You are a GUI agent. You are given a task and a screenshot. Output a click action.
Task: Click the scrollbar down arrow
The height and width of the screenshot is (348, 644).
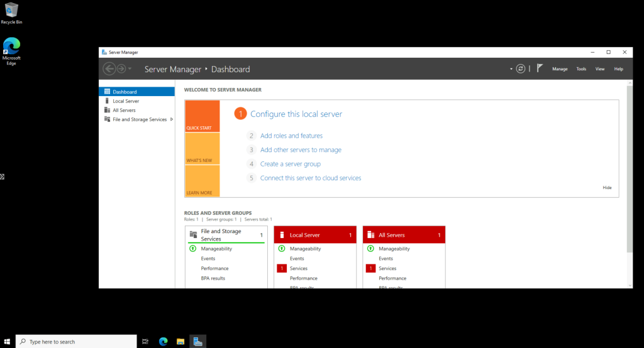click(630, 285)
